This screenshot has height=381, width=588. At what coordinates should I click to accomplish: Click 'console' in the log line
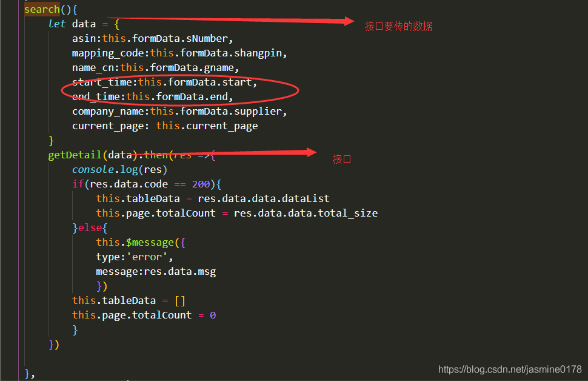[x=93, y=170]
